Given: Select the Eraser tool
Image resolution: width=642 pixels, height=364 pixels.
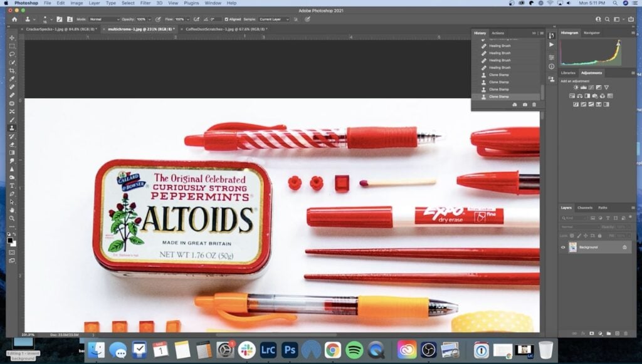Looking at the screenshot, I should (12, 144).
